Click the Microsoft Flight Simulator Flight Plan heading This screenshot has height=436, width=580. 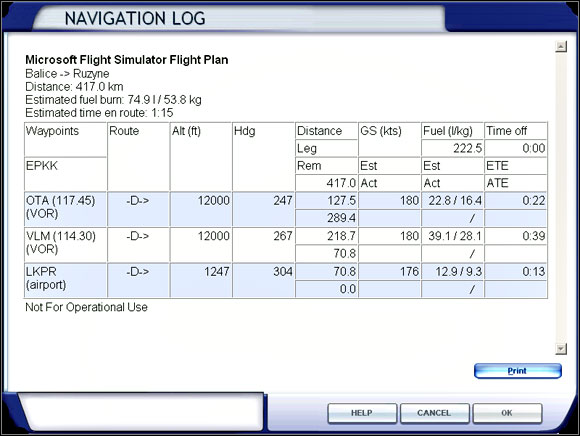pos(127,60)
